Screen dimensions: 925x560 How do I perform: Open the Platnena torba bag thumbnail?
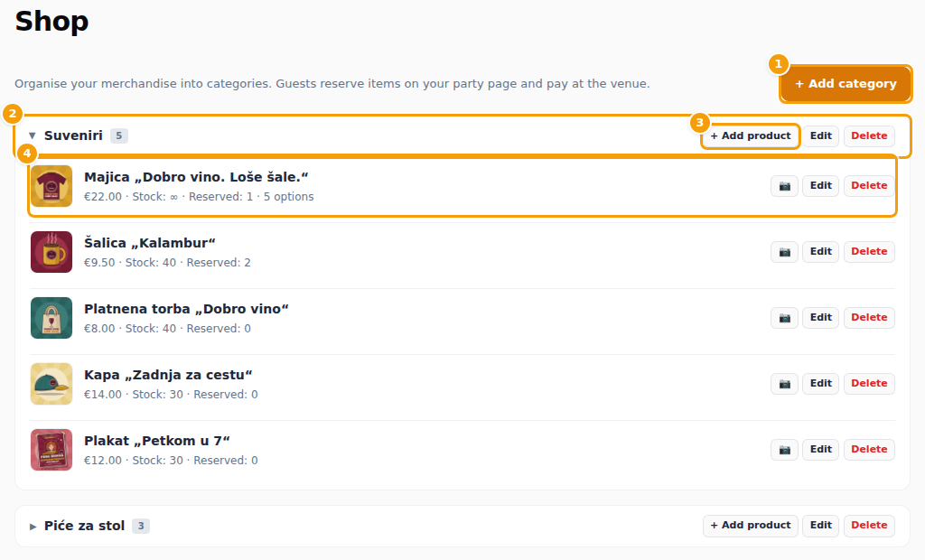[x=51, y=318]
